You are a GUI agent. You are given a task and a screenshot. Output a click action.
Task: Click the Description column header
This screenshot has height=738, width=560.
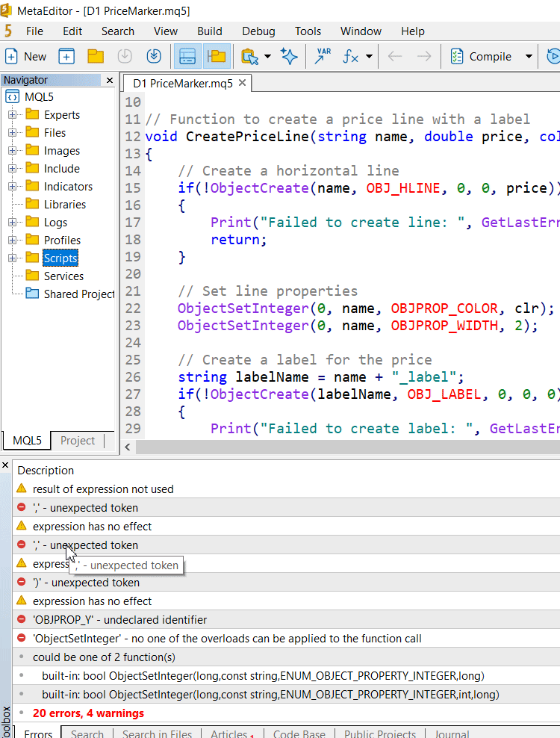click(x=46, y=470)
